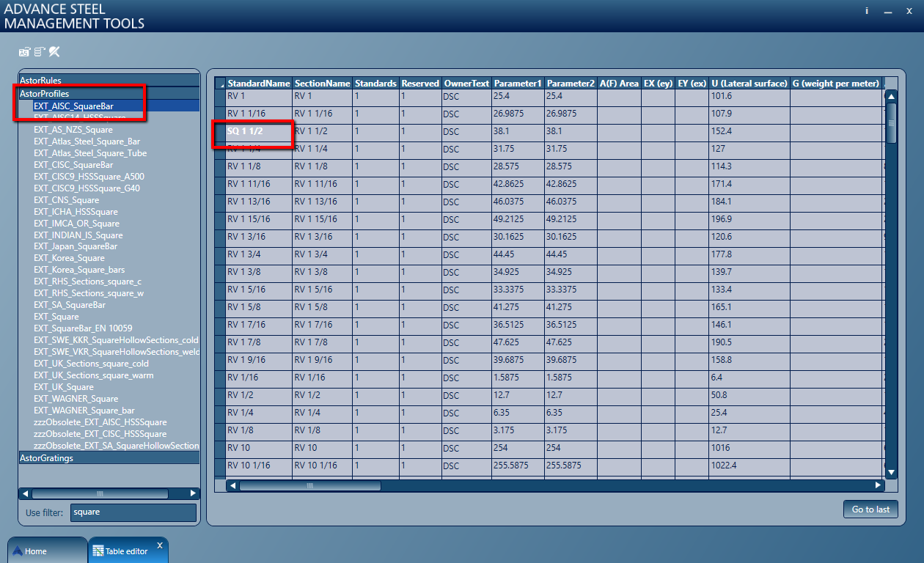924x563 pixels.
Task: Close the Table editor tab
Action: [x=160, y=545]
